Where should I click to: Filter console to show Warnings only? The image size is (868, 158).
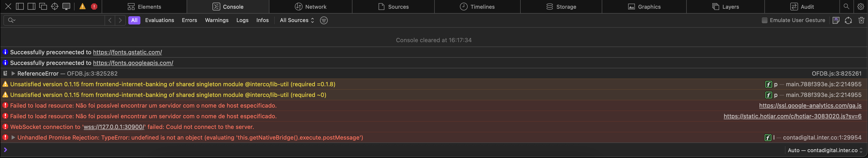pos(216,20)
